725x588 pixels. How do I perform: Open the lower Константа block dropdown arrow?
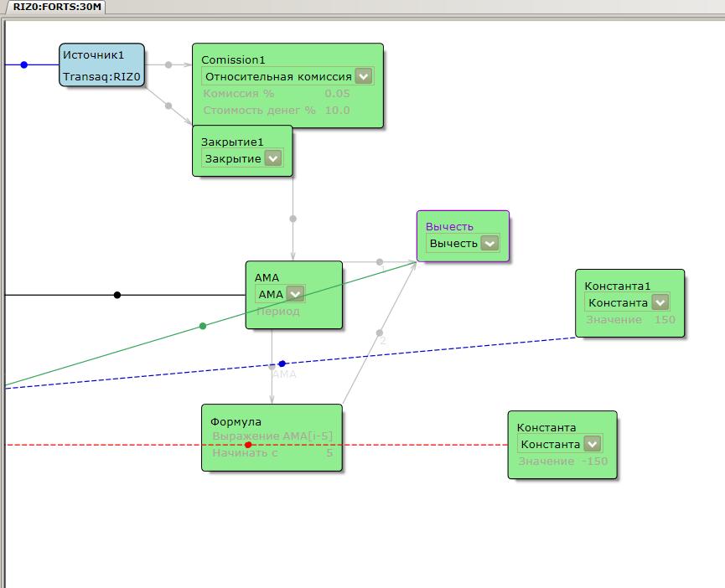coord(593,444)
